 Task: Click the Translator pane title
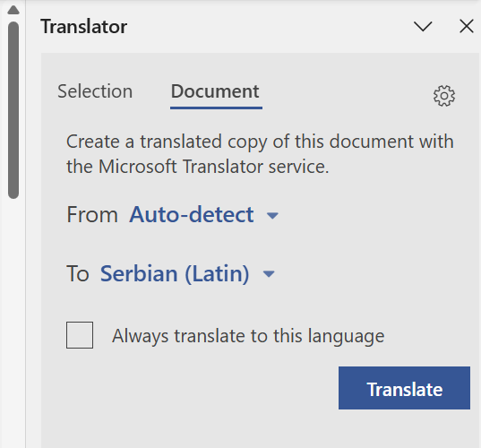(83, 27)
